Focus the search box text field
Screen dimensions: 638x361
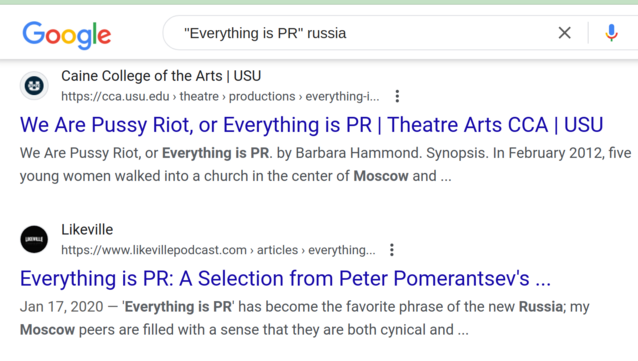coord(366,33)
